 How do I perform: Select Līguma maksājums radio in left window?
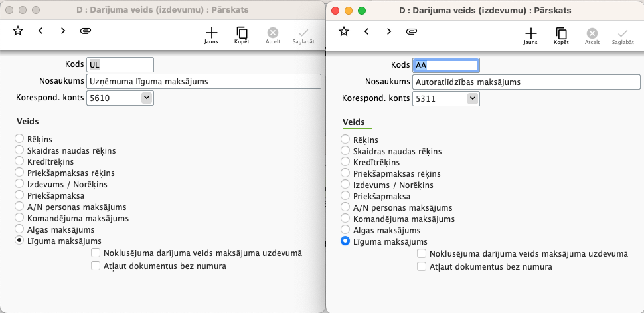click(19, 240)
